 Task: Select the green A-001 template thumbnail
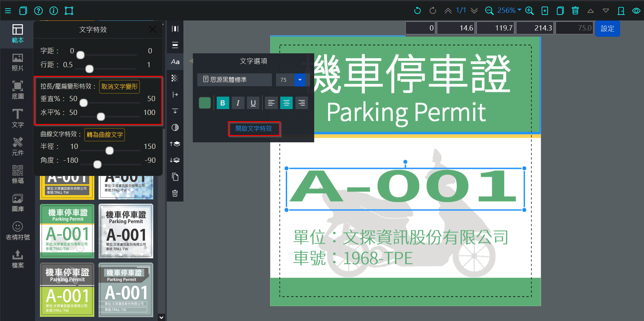(67, 231)
